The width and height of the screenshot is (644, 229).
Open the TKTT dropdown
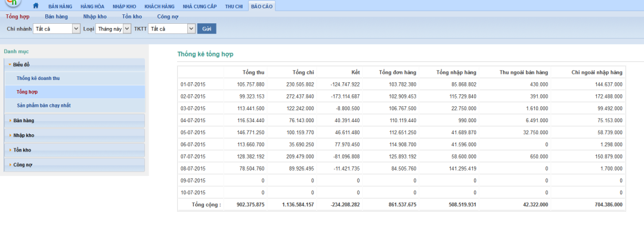pos(172,29)
